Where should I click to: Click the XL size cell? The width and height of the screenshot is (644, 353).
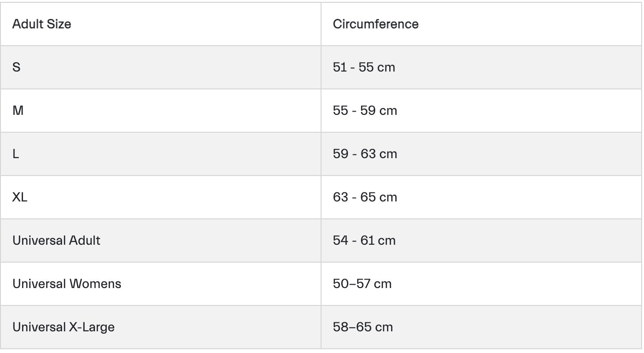[x=20, y=197]
